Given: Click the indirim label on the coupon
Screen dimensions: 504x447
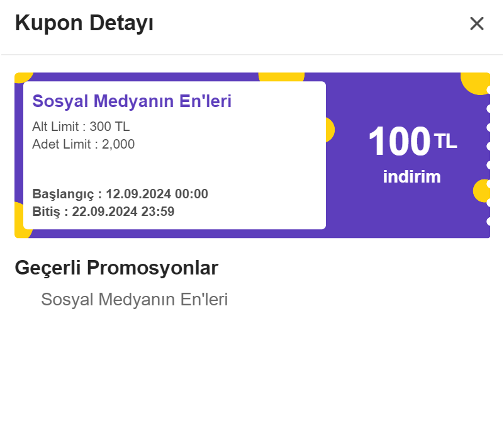Looking at the screenshot, I should (412, 177).
